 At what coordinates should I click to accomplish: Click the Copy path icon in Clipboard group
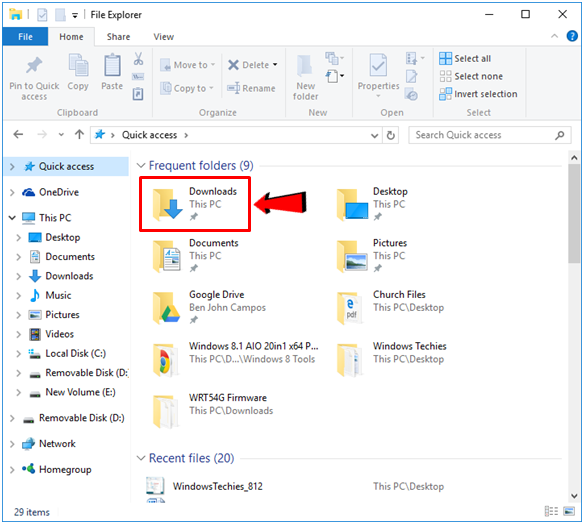(138, 77)
